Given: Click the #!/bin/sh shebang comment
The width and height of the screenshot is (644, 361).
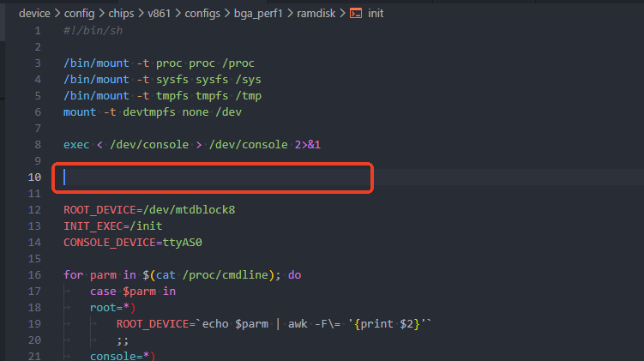Looking at the screenshot, I should tap(87, 31).
